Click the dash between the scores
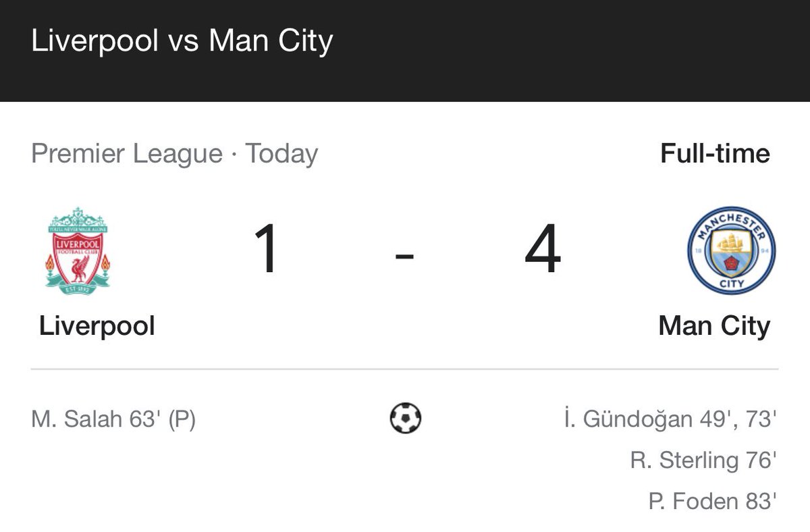This screenshot has height=532, width=810. tap(404, 257)
